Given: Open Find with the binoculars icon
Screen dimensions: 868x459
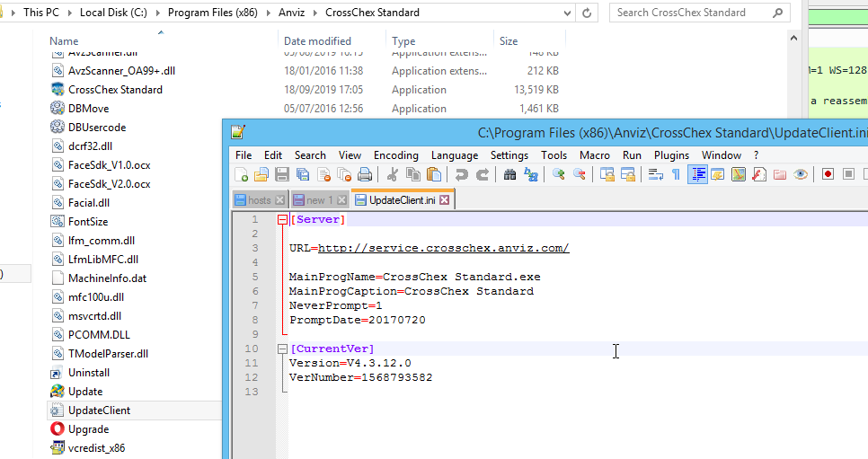Looking at the screenshot, I should click(x=509, y=175).
